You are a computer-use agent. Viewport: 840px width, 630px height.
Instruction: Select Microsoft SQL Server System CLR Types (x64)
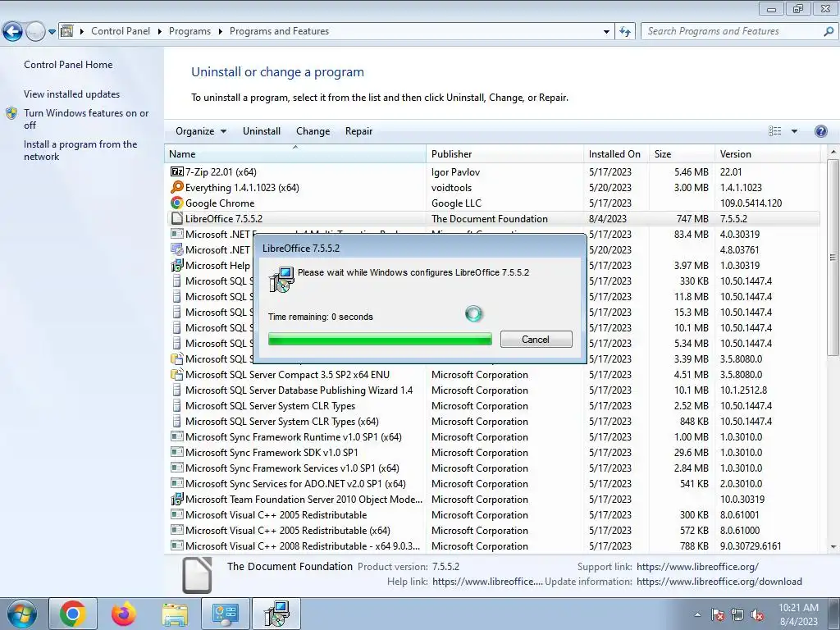492,422
